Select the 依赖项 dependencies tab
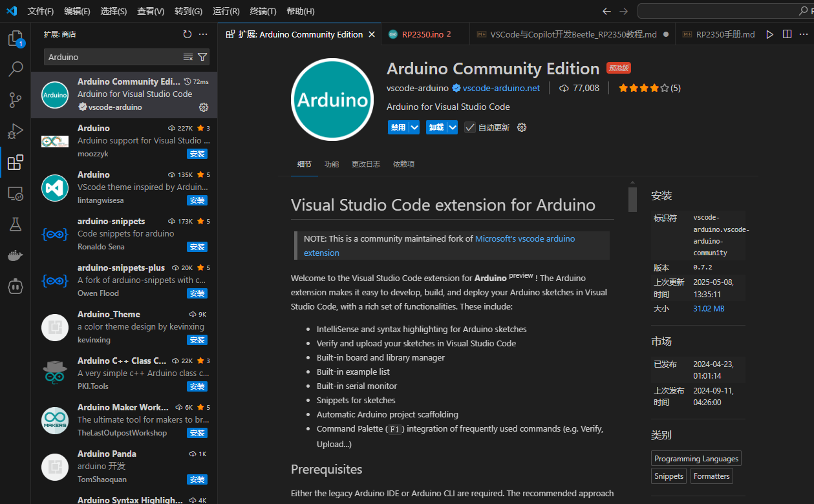 pyautogui.click(x=404, y=164)
